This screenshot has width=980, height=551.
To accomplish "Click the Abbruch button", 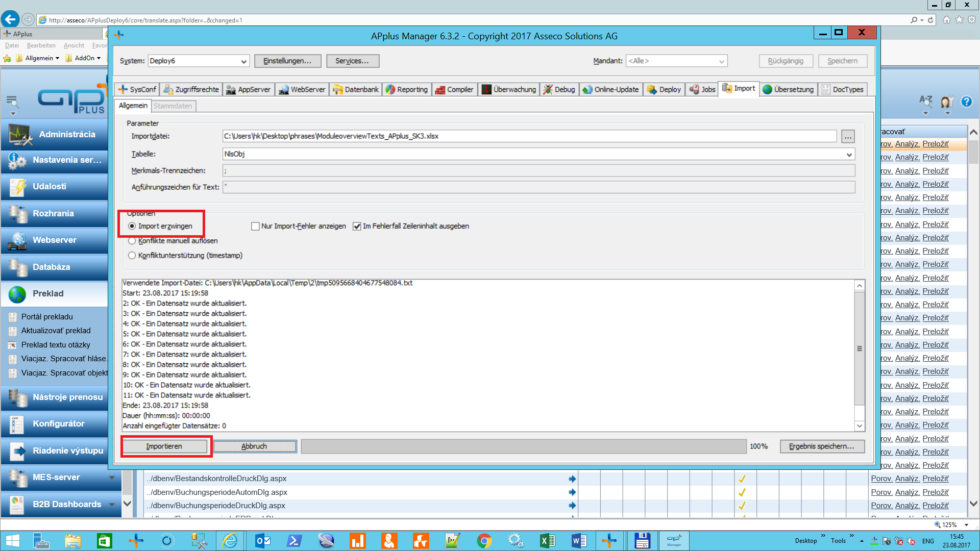I will pos(254,446).
